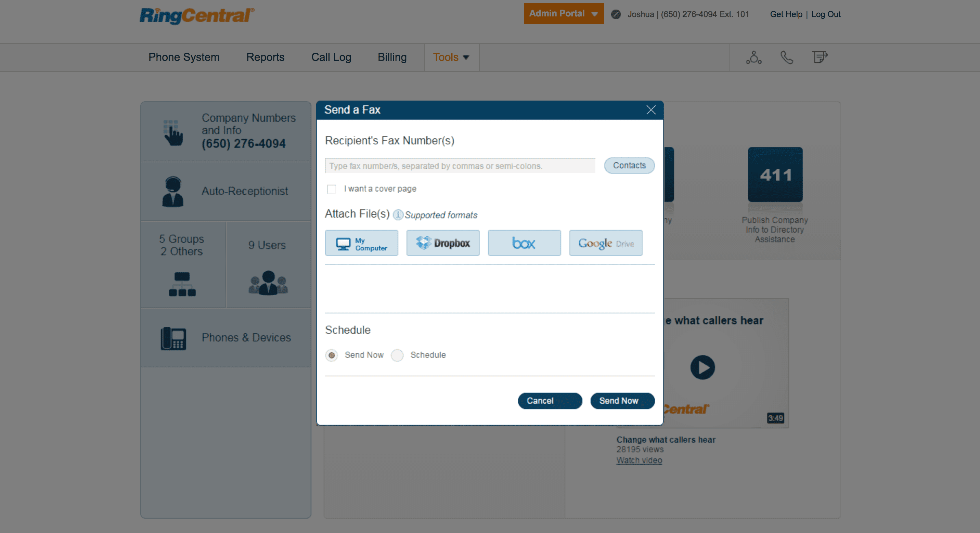Attach a file from Dropbox
This screenshot has height=533, width=980.
click(443, 243)
